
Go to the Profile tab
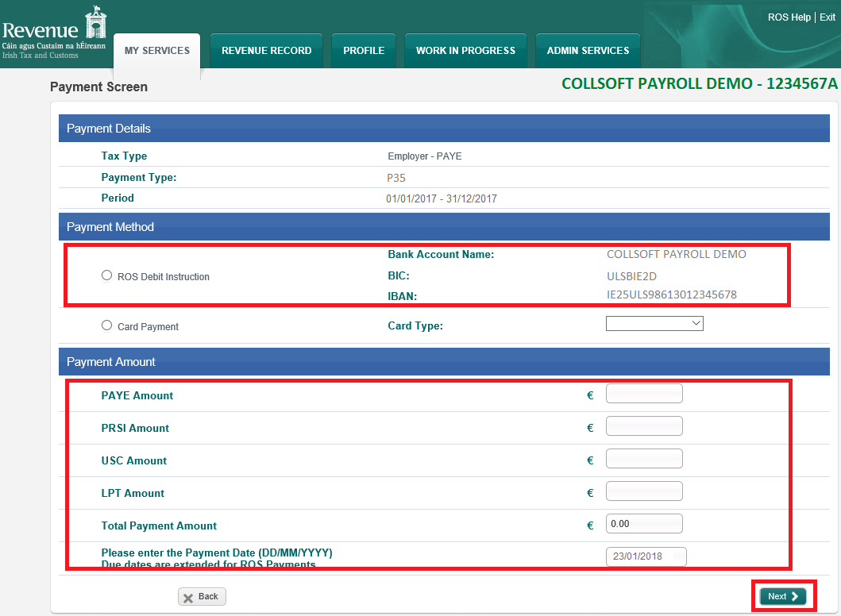364,51
